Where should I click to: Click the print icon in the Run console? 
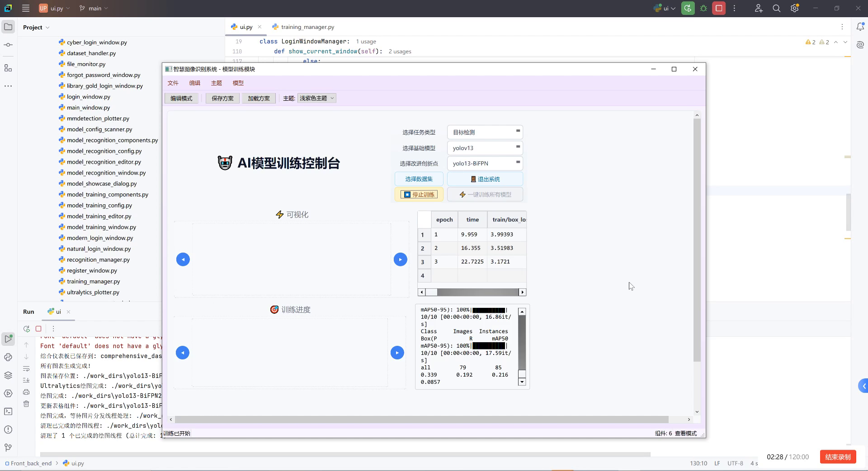click(x=26, y=392)
